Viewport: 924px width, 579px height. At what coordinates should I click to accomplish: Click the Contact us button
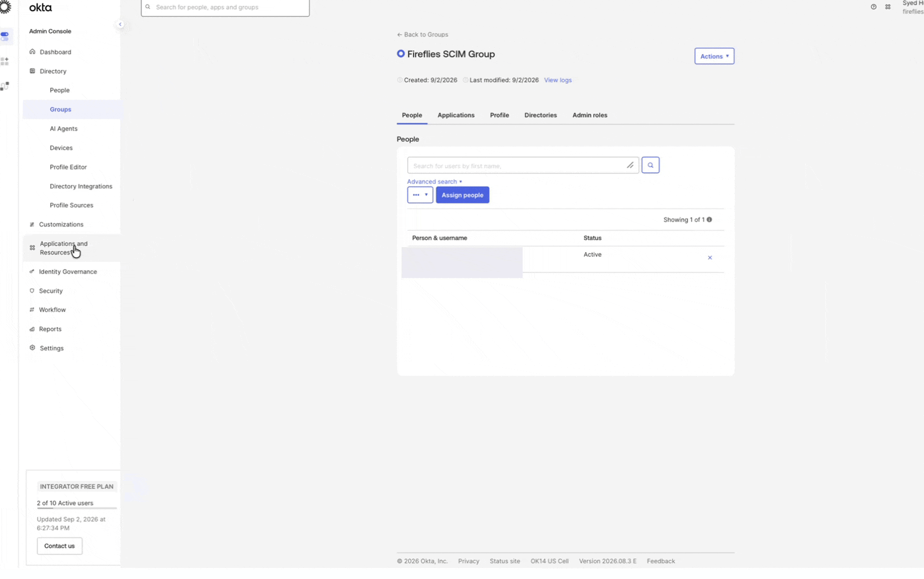coord(60,546)
